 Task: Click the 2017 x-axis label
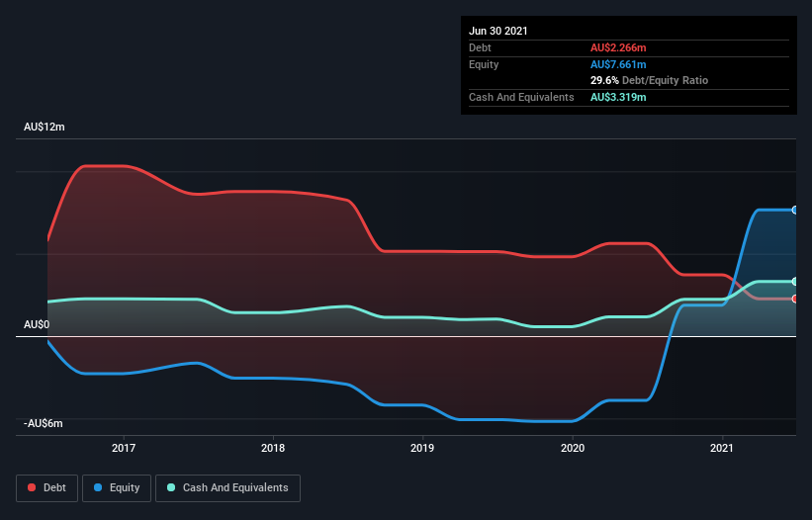(x=124, y=448)
